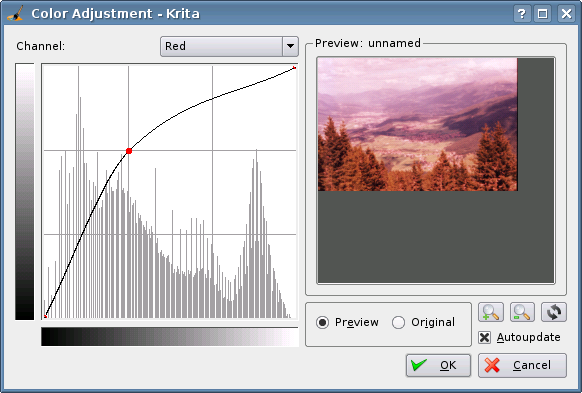The width and height of the screenshot is (582, 393).
Task: Click the vertical grayscale gradient bar
Action: coord(24,191)
